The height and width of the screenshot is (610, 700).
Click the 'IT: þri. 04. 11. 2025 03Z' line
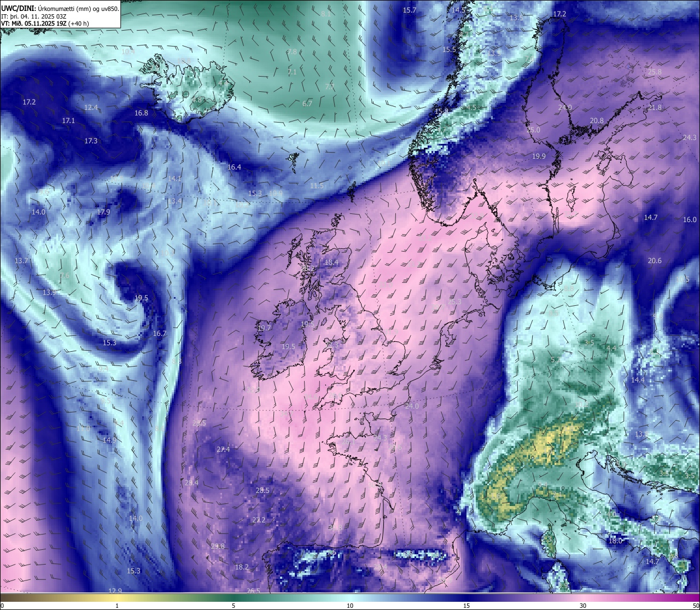pos(34,16)
